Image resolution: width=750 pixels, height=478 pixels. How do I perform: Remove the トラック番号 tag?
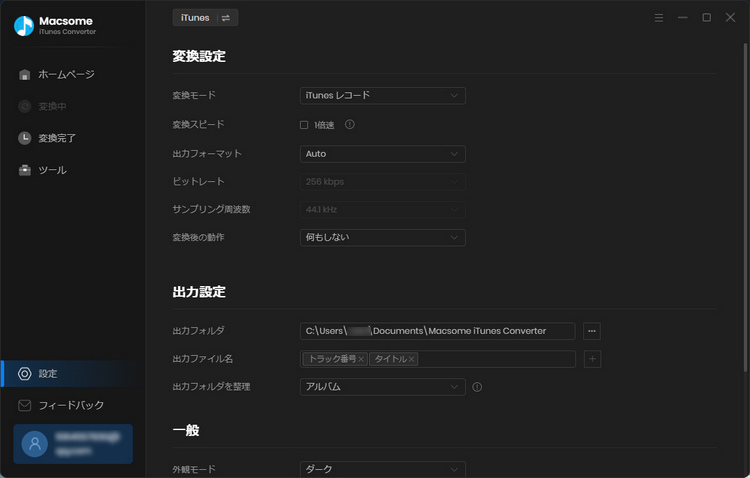361,359
